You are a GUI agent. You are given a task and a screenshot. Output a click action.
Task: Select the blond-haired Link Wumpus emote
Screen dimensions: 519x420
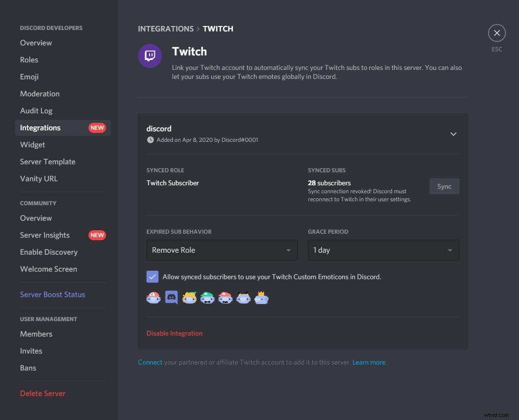[189, 297]
